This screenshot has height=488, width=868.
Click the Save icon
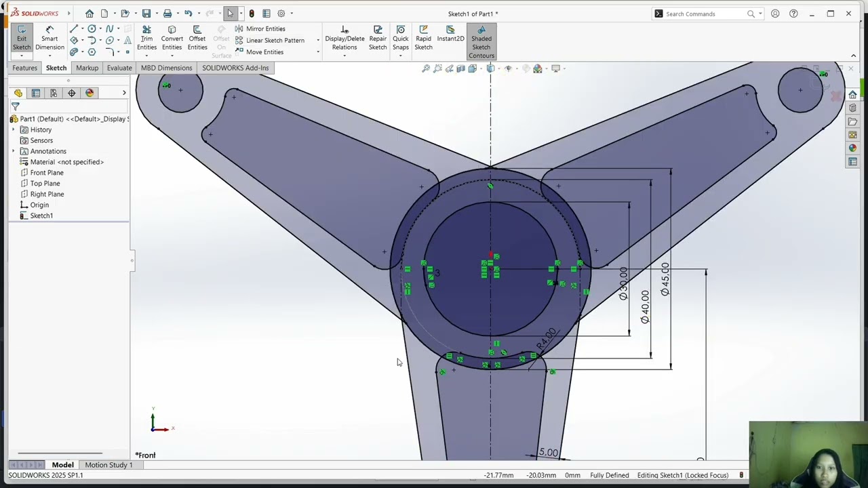146,14
